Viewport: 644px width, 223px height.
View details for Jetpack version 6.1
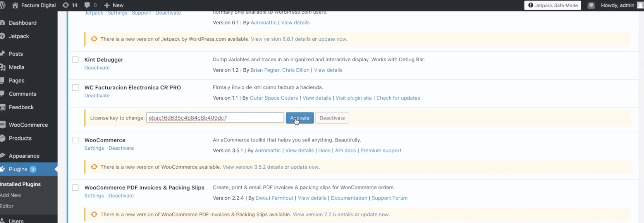pyautogui.click(x=295, y=23)
